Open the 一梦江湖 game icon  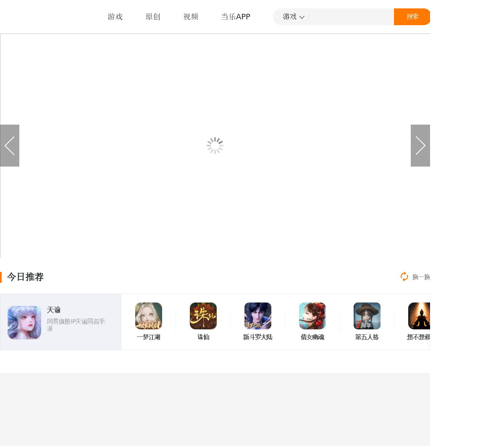click(x=149, y=316)
